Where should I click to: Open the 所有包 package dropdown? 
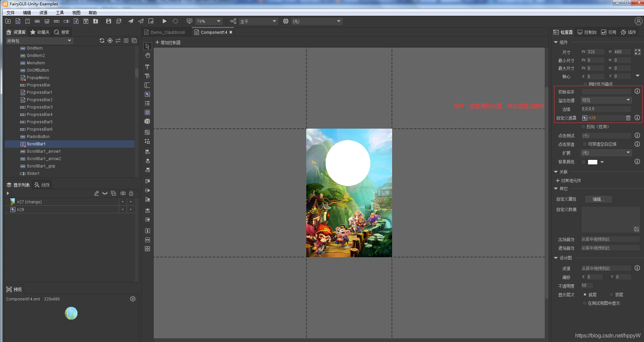39,41
